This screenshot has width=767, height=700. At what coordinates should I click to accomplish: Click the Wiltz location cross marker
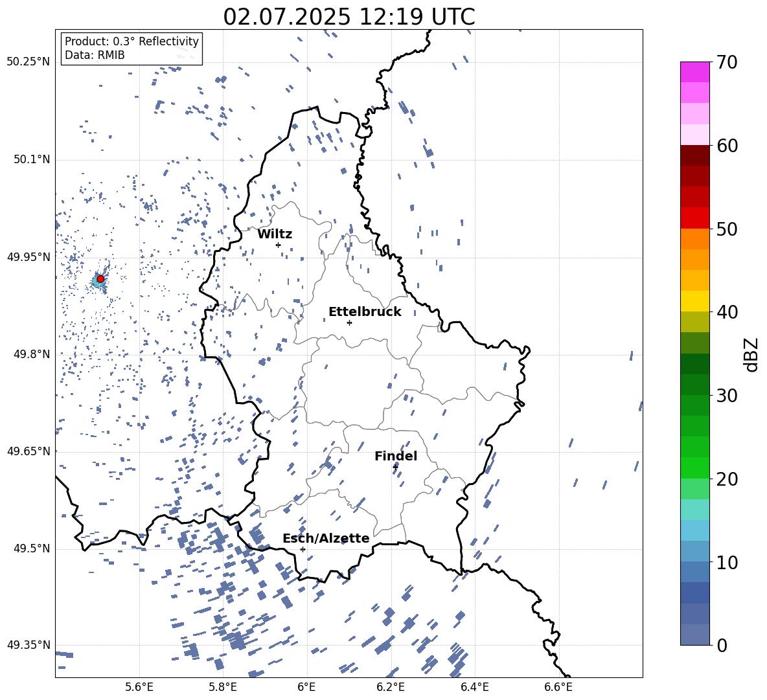tap(279, 245)
